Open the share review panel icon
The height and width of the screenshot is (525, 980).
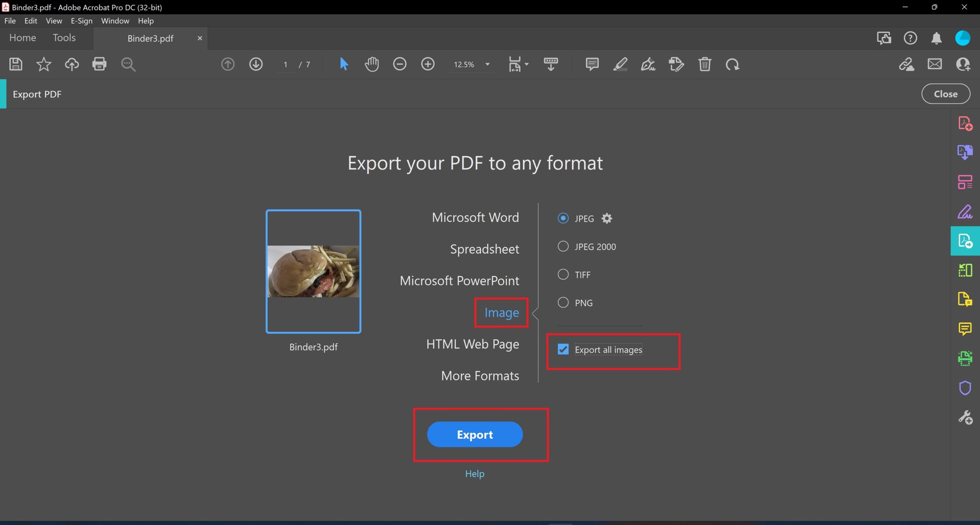(884, 38)
